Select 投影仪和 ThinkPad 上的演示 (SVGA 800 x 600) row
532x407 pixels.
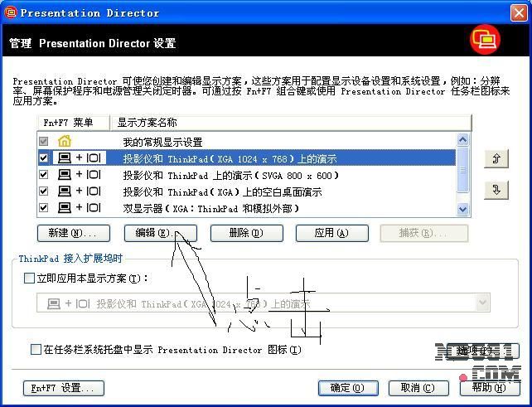click(247, 174)
